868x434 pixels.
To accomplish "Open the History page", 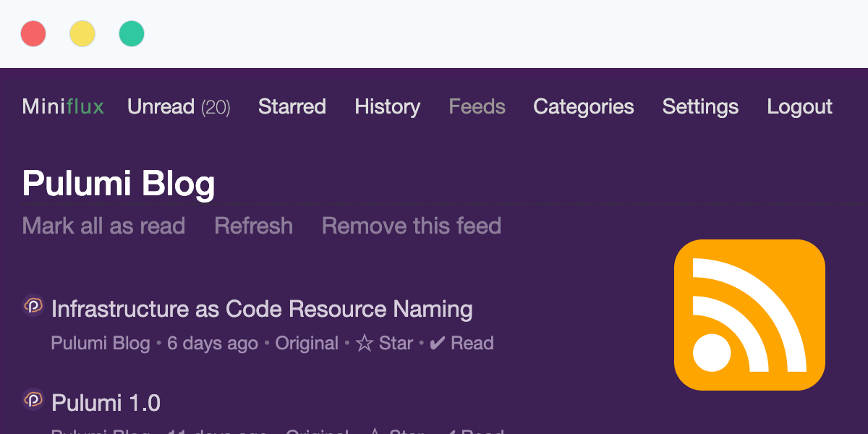I will [387, 107].
